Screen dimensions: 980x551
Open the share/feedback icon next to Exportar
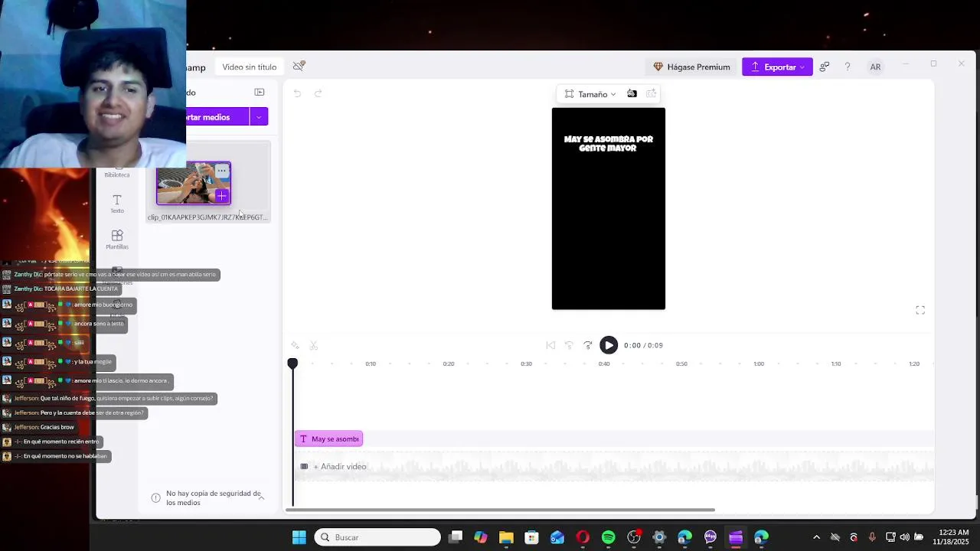point(824,67)
